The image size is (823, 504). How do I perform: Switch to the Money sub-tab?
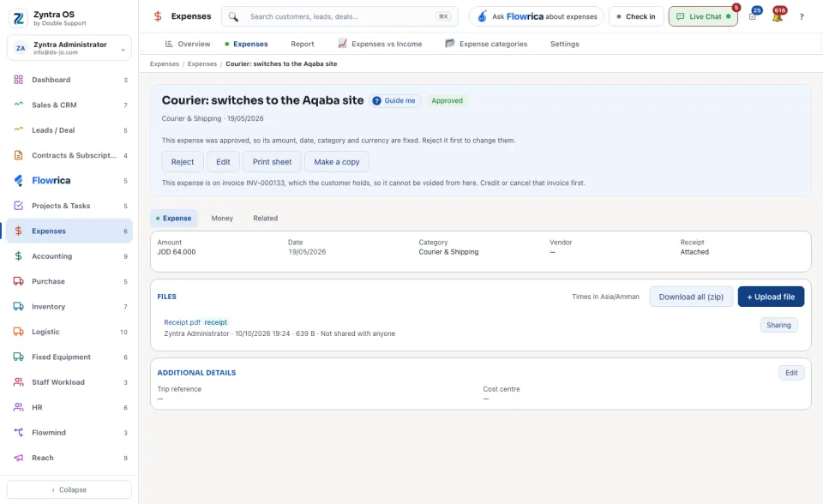(222, 218)
